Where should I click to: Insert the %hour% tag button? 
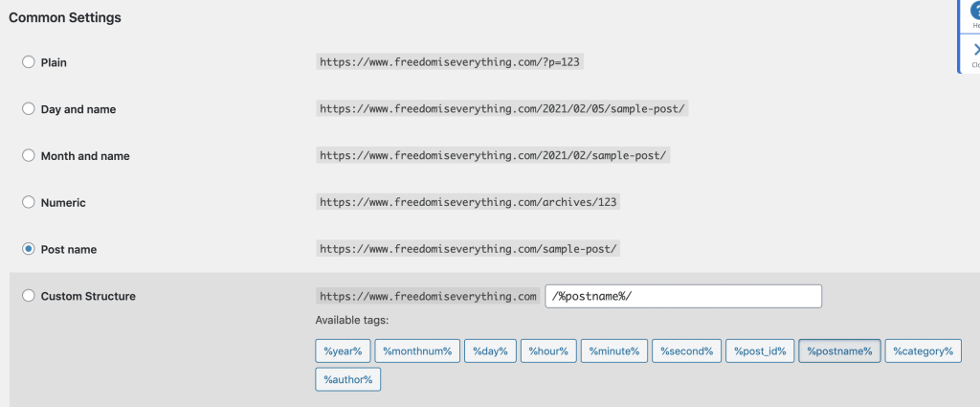tap(548, 350)
